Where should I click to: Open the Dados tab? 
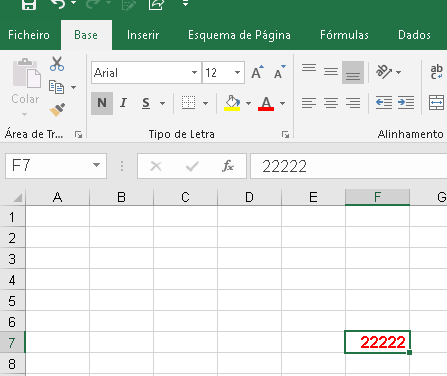tap(414, 35)
